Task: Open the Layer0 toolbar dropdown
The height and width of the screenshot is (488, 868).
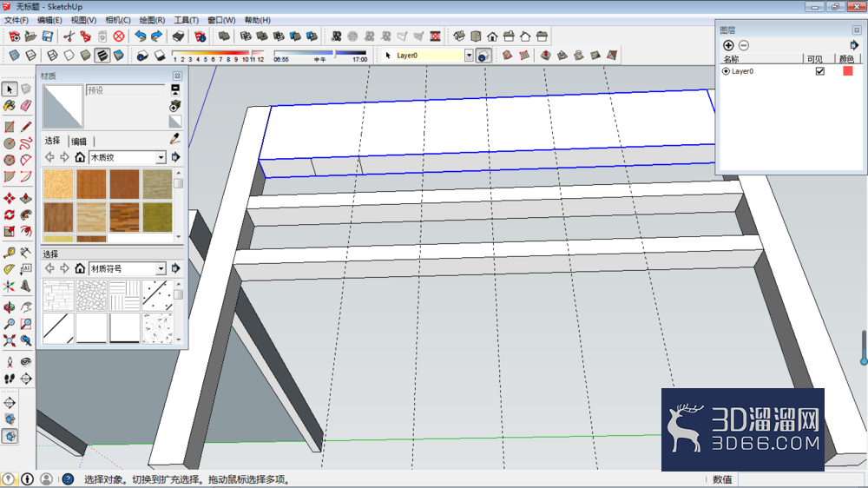Action: [469, 56]
